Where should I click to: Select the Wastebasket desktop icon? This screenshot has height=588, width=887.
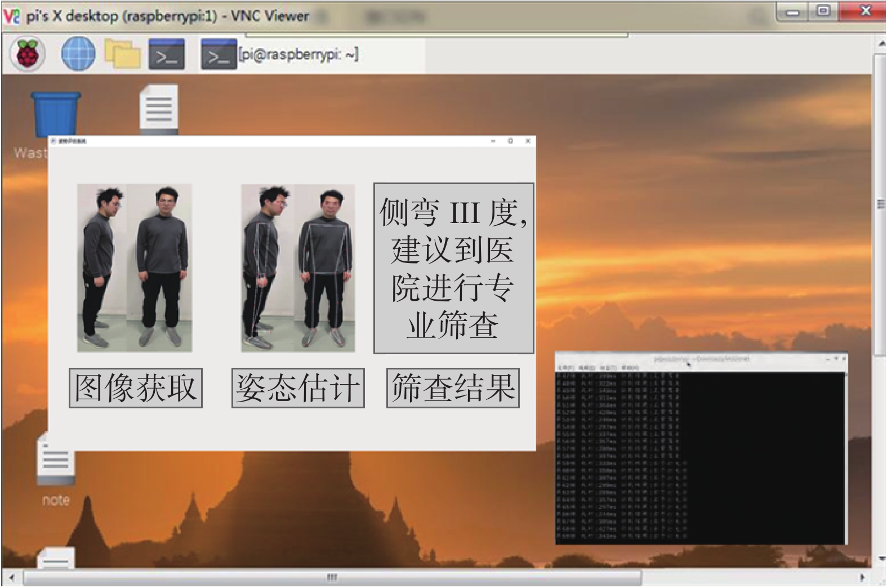(55, 115)
